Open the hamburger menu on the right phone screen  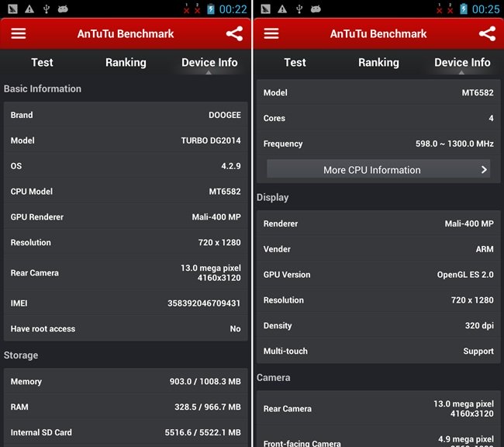tap(271, 34)
